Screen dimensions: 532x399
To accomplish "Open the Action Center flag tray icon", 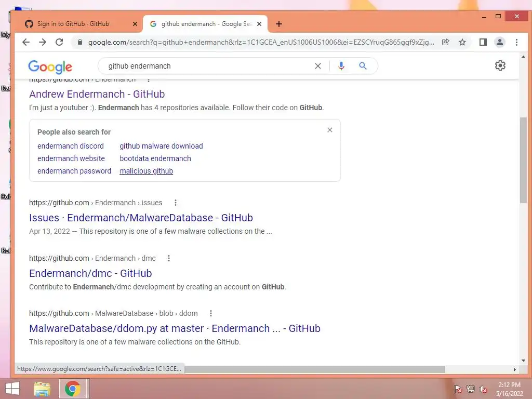I will pyautogui.click(x=458, y=389).
